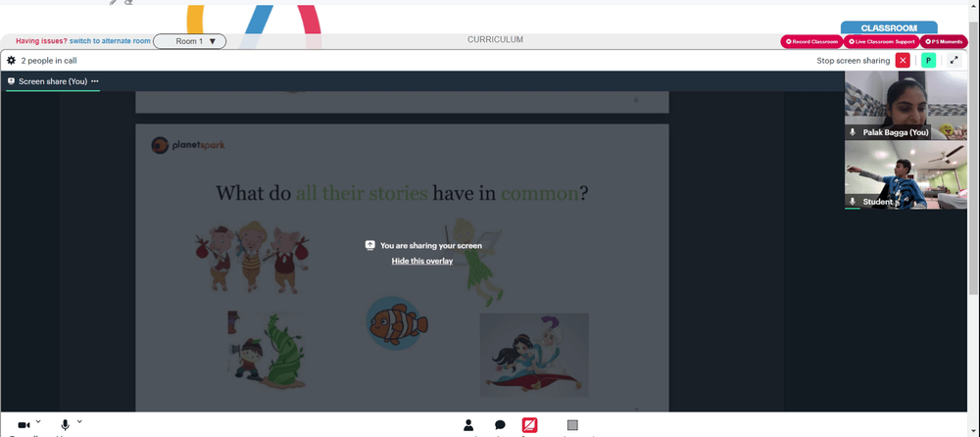Open the participants people icon
Screen dimensions: 980x437
click(x=468, y=425)
